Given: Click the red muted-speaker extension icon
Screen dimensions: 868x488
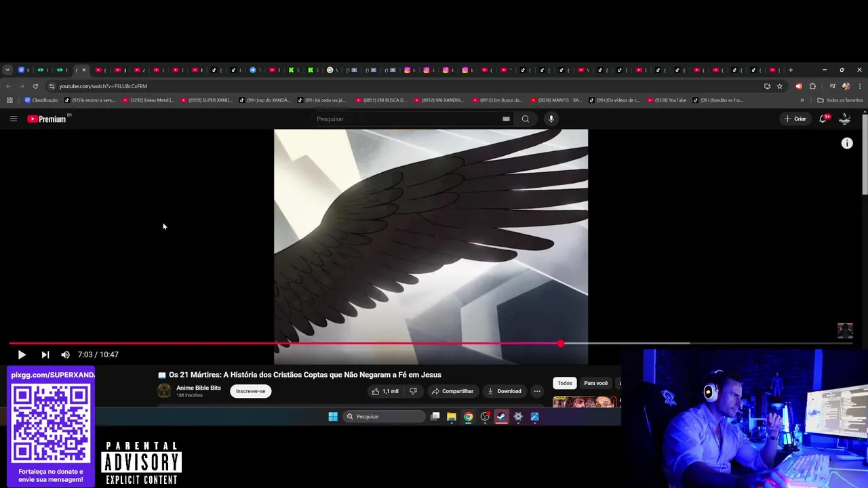Looking at the screenshot, I should coord(798,86).
